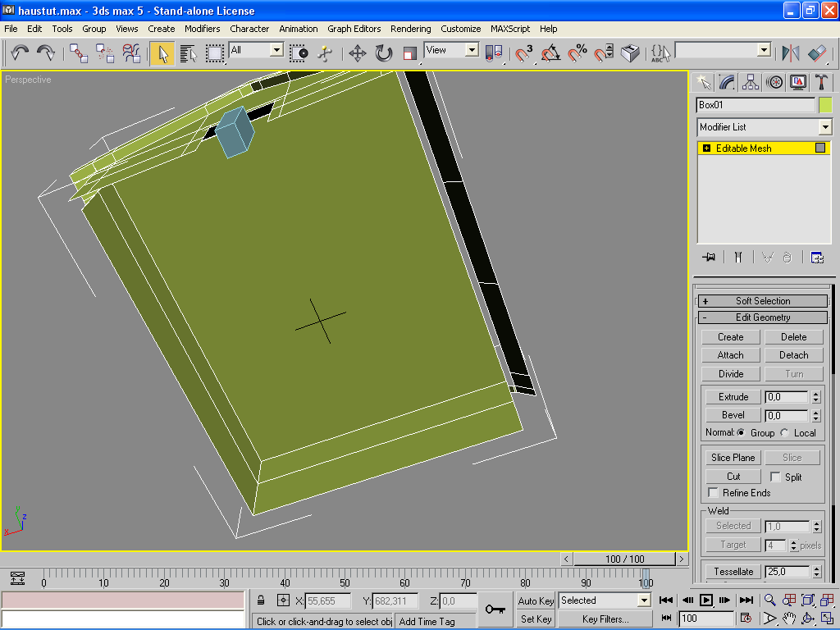Select the Select and Rotate tool
The image size is (840, 630).
[384, 53]
